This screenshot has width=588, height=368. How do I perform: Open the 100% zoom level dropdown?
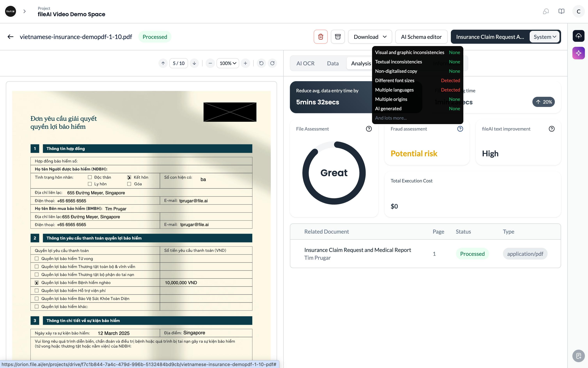(x=228, y=63)
